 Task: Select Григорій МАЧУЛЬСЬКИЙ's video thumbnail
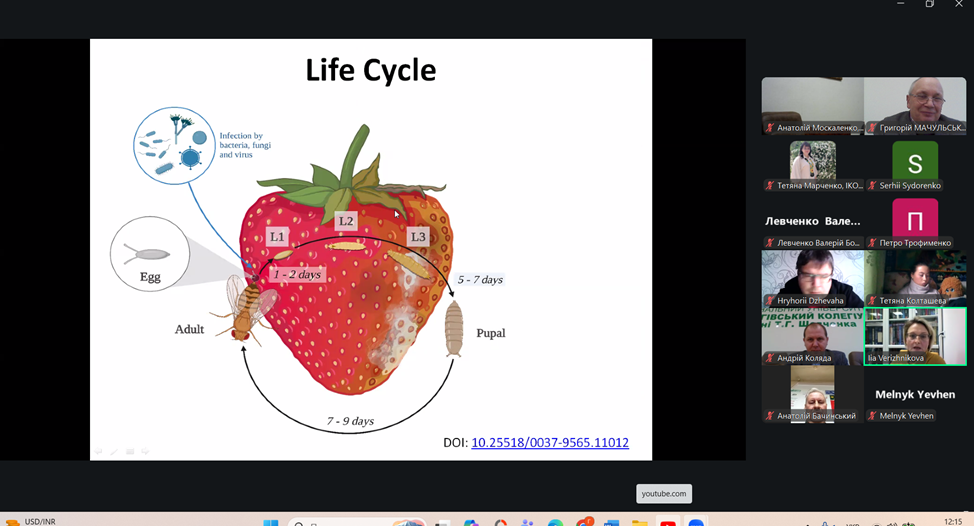click(x=915, y=104)
